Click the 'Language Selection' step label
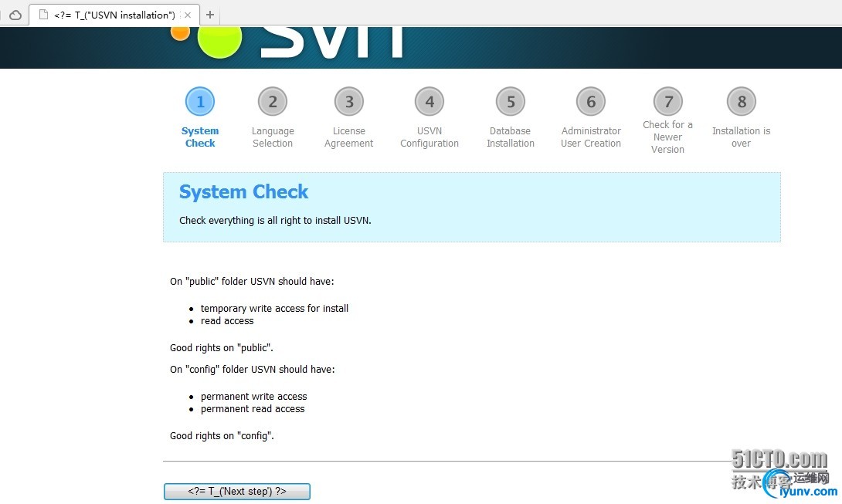 [273, 137]
